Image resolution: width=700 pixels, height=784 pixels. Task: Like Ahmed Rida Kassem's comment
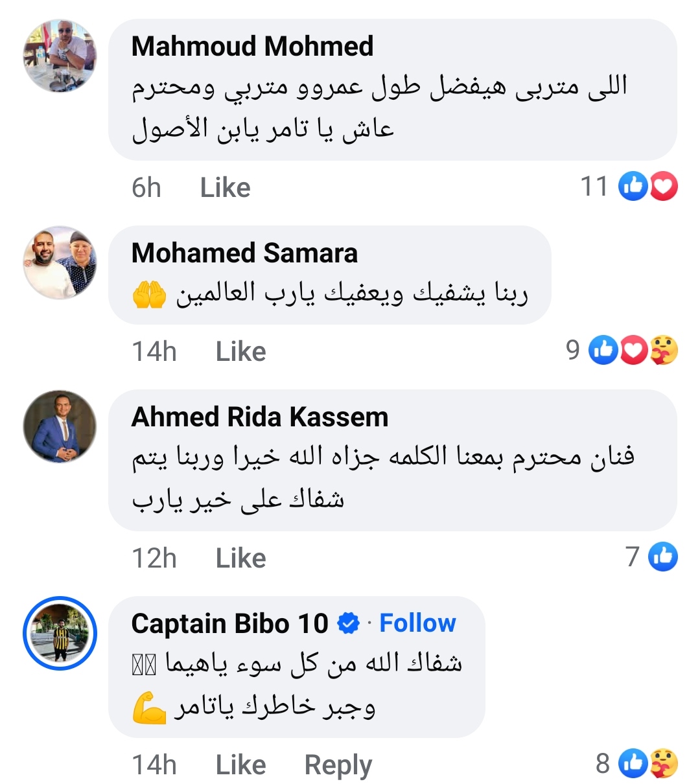point(240,559)
